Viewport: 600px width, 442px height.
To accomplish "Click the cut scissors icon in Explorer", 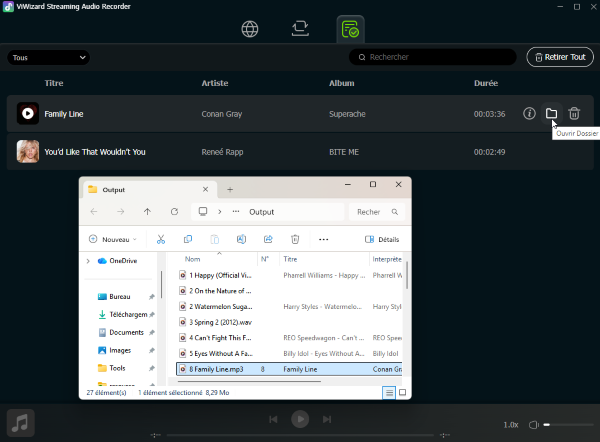I will point(160,239).
